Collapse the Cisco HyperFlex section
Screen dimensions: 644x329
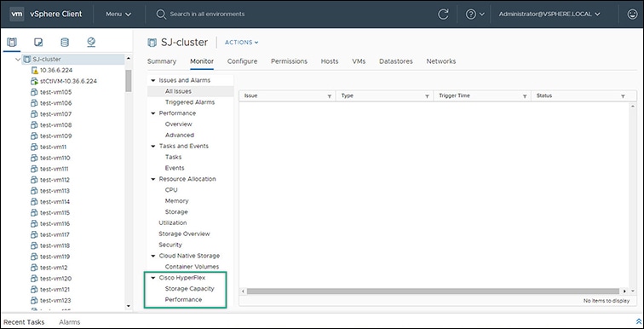coord(153,278)
